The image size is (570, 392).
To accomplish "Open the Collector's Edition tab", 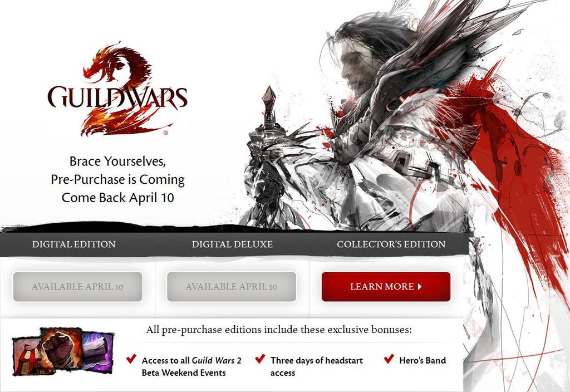I will (391, 244).
